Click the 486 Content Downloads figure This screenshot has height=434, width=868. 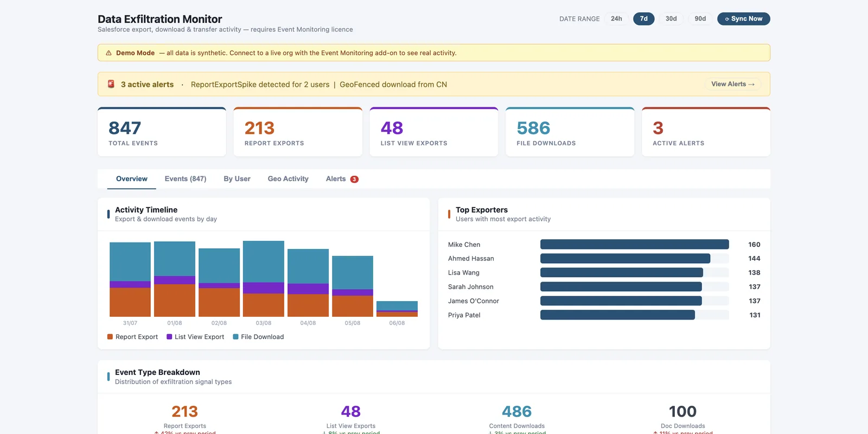516,412
